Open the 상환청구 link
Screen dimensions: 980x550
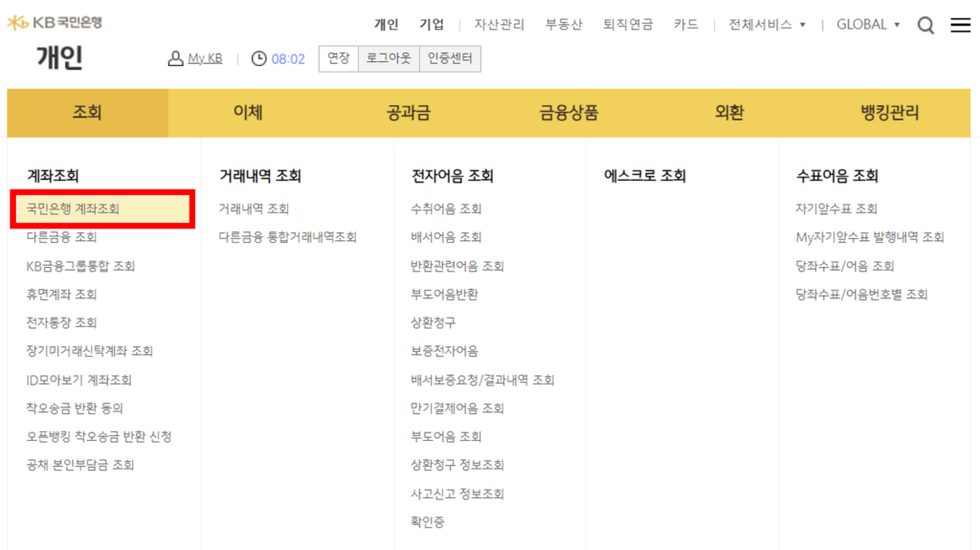tap(434, 322)
